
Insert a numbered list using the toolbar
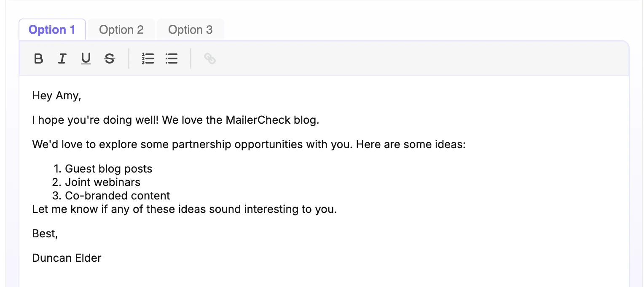[148, 58]
